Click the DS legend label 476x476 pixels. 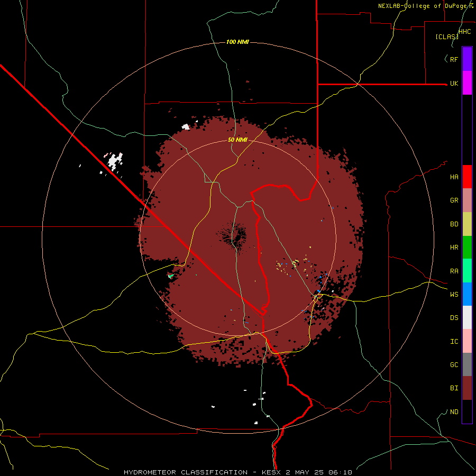454,318
